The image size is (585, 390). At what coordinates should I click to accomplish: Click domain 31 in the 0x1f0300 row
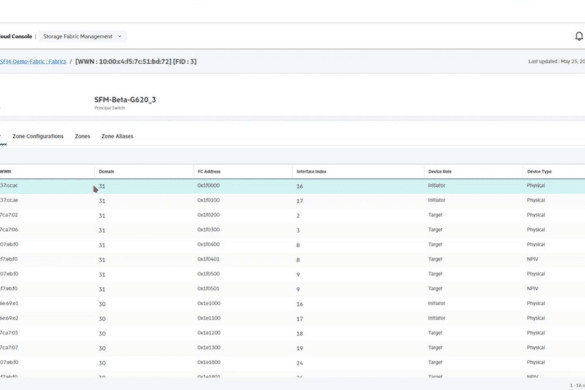point(102,231)
